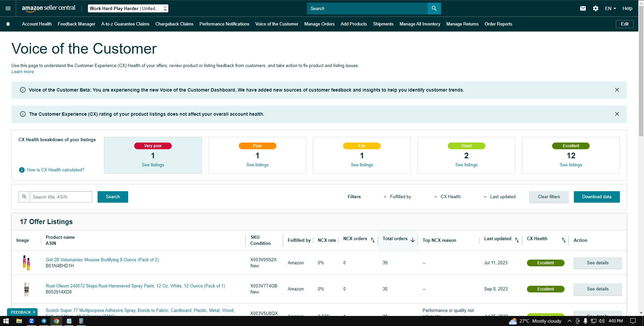Show hidden system tray icons
The width and height of the screenshot is (644, 326).
[570, 321]
